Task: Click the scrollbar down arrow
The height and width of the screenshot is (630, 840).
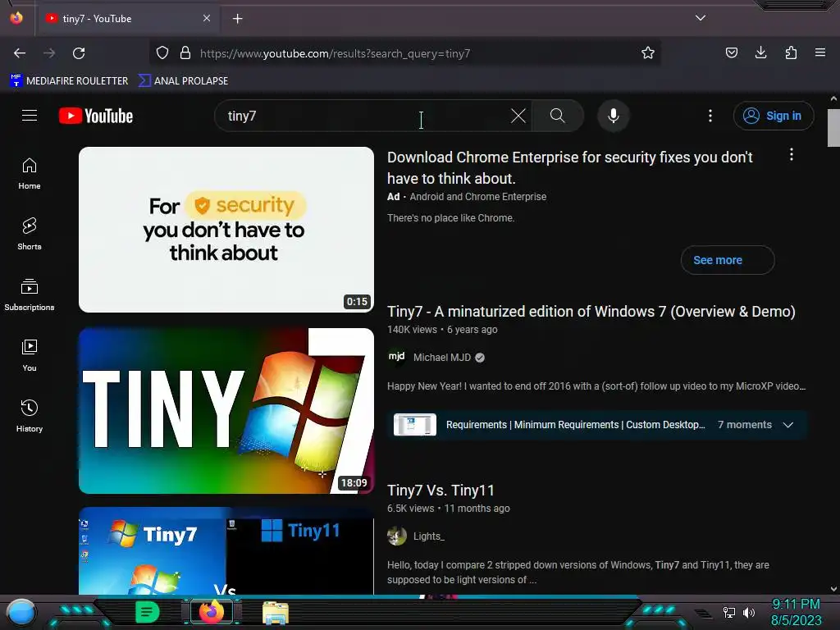Action: coord(833,589)
